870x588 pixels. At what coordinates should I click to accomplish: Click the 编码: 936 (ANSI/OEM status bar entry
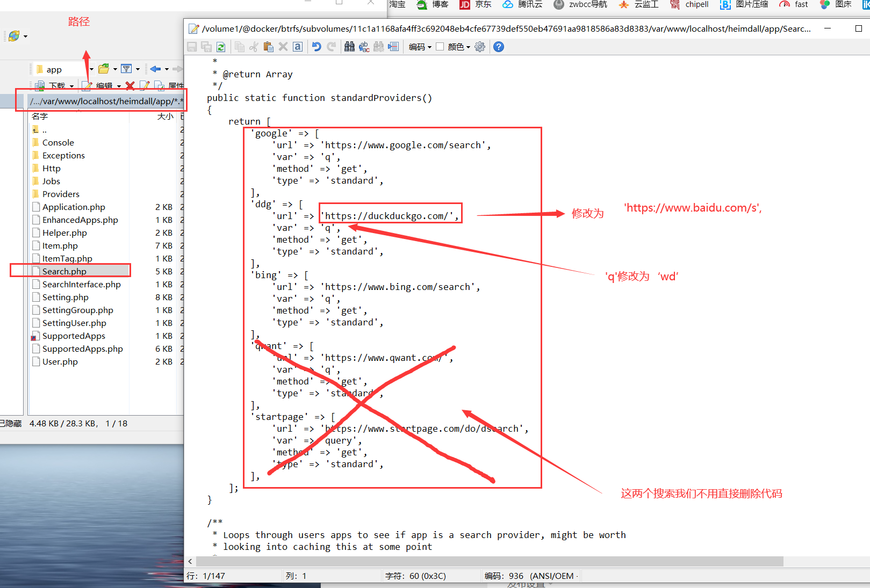pos(531,576)
